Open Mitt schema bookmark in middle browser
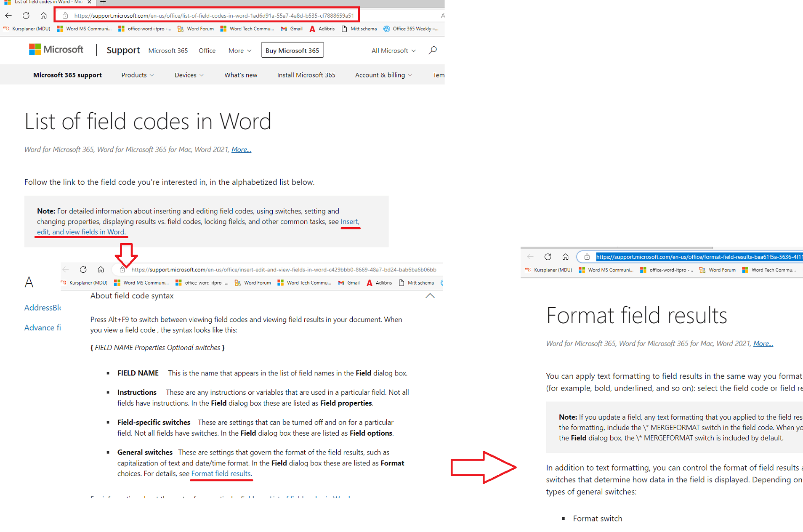The image size is (803, 532). [416, 283]
